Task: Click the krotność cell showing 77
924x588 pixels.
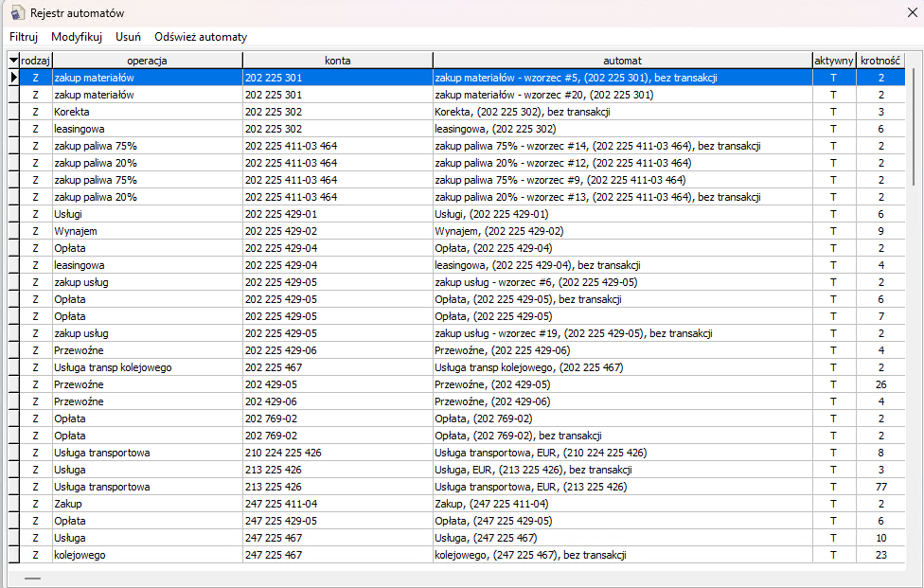Action: [880, 487]
